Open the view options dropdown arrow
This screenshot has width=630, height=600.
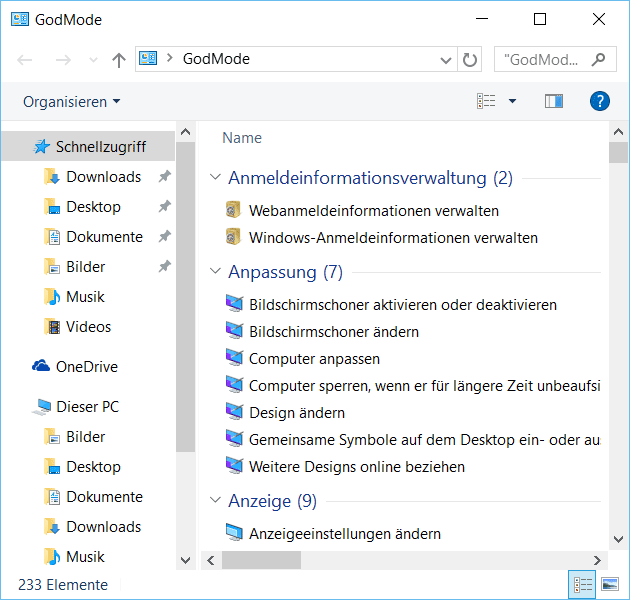tap(512, 101)
